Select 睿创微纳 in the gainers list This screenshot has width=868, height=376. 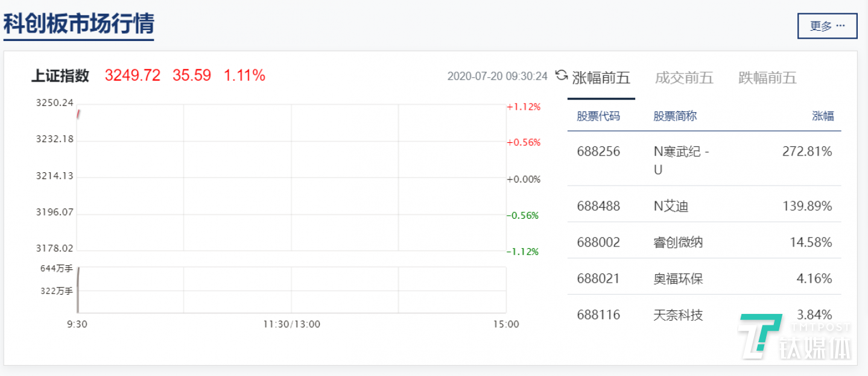678,242
